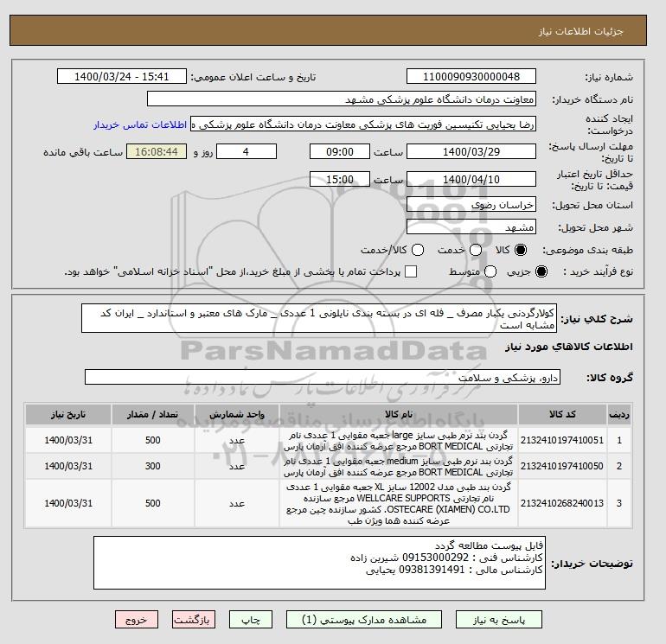Click the buyer organization name field
Viewport: 666px width, 644px height.
[x=342, y=99]
